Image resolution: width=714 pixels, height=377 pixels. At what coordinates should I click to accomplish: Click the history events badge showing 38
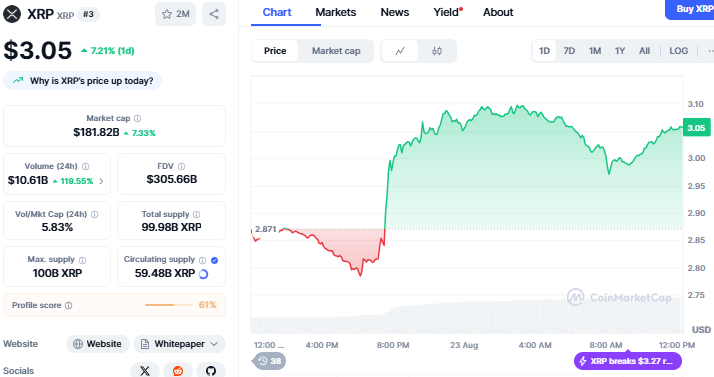(270, 361)
